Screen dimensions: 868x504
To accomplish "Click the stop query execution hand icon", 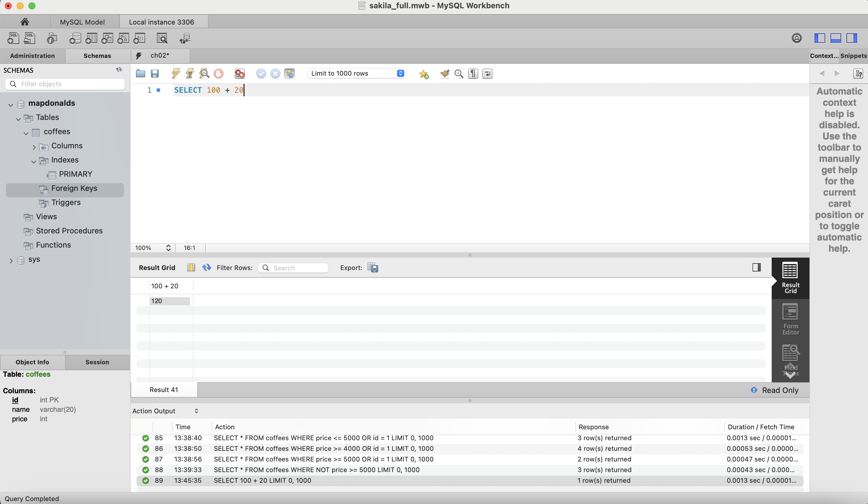I will (218, 73).
